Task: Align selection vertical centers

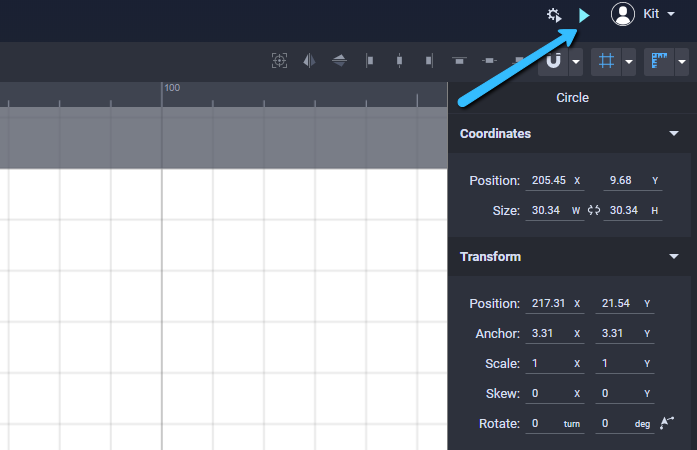Action: pos(489,60)
